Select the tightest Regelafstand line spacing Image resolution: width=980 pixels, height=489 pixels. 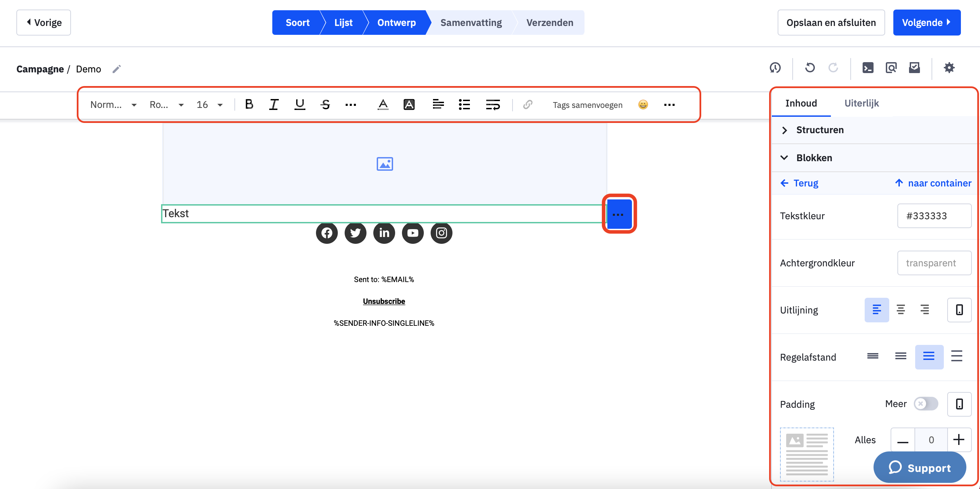pos(873,357)
